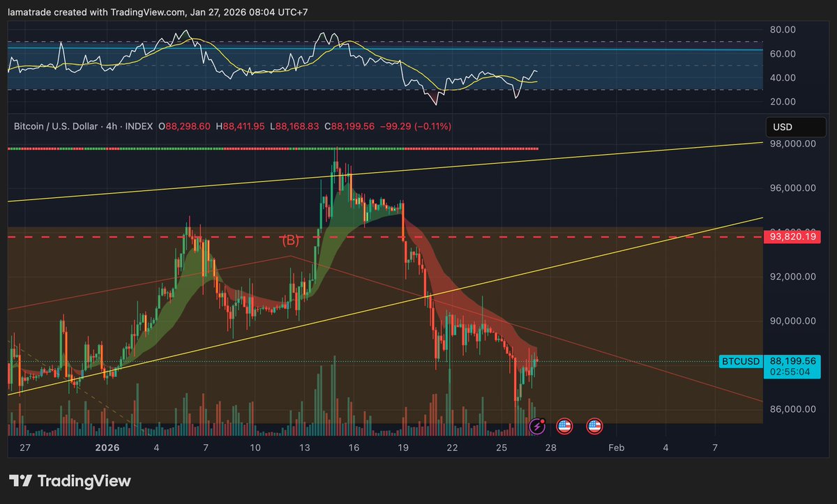Screen dimensions: 837x504
Task: Open the US flag event icon beside the lightning icon
Action: 564,426
